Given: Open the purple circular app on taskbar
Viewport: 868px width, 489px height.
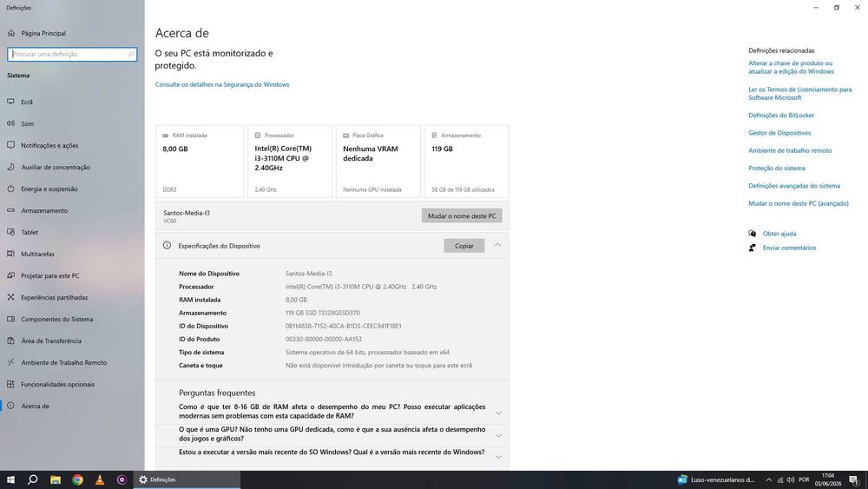Looking at the screenshot, I should click(122, 479).
